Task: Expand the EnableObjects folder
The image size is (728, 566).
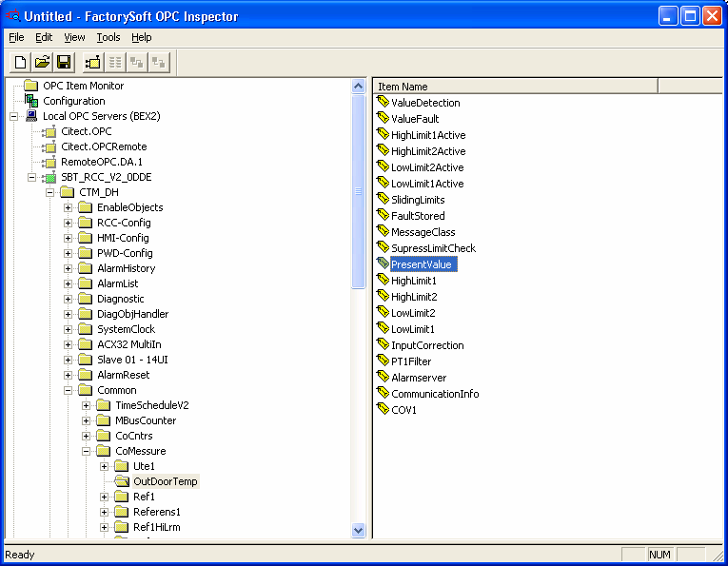Action: point(68,207)
